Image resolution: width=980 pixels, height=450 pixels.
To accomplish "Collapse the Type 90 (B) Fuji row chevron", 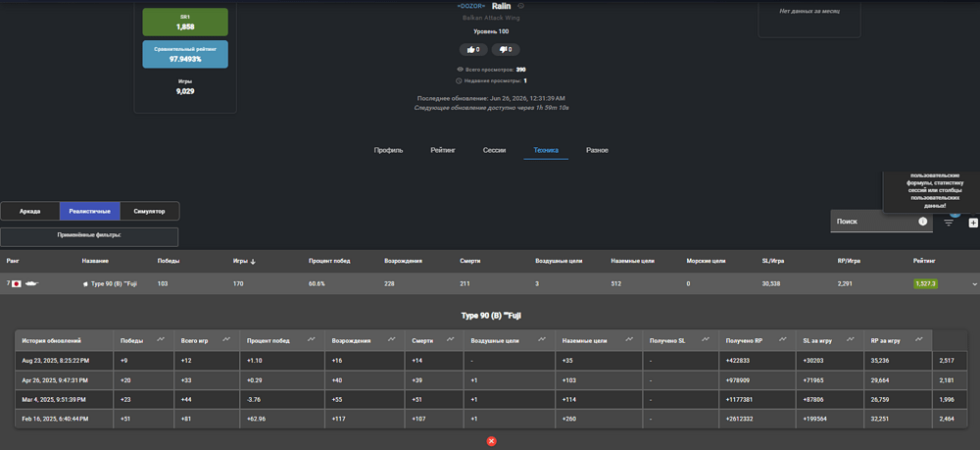I will 974,283.
